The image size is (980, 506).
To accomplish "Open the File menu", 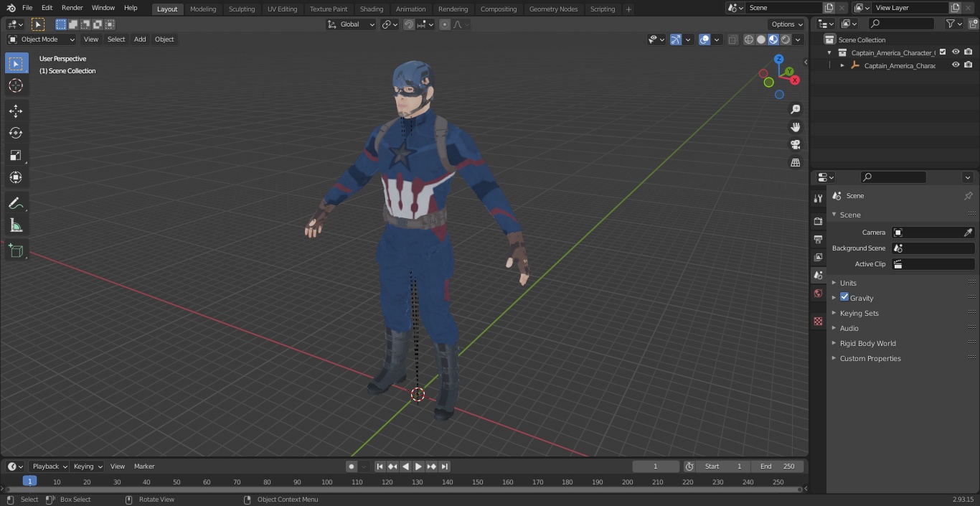I will (x=27, y=8).
